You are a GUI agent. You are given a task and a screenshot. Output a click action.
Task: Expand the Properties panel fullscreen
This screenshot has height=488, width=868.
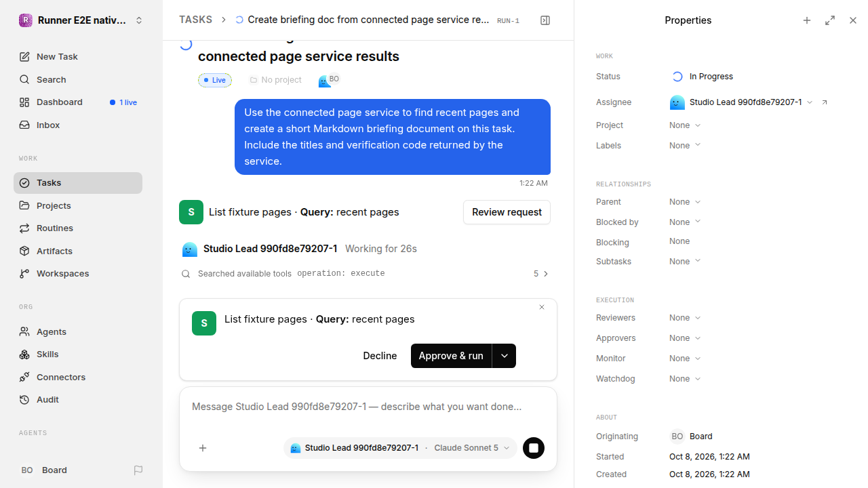(x=830, y=20)
